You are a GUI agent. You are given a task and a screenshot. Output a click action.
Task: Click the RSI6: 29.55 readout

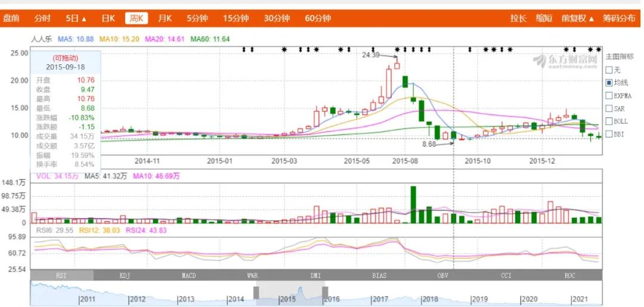point(54,231)
